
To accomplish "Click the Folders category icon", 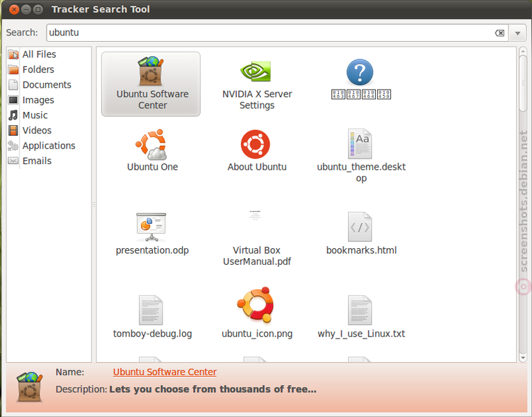I will click(x=13, y=69).
